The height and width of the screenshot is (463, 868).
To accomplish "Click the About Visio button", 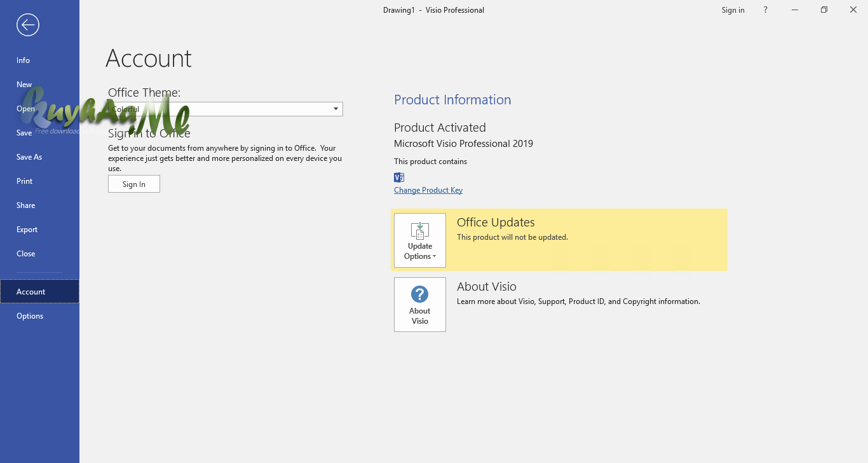I will click(x=420, y=305).
